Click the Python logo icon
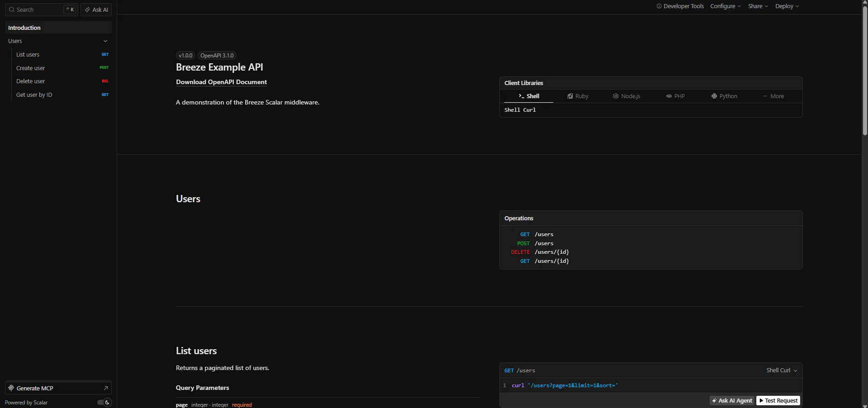The image size is (868, 408). (x=714, y=96)
